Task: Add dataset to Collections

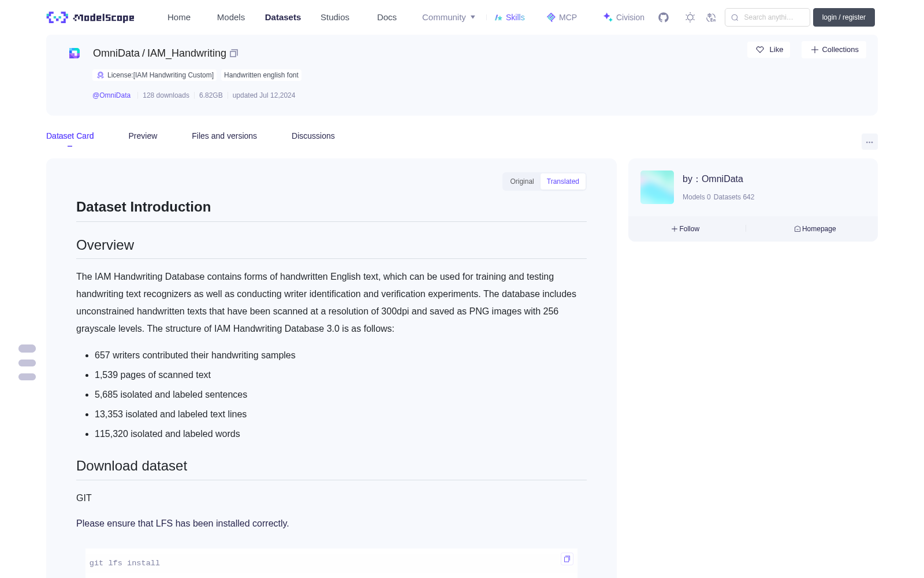Action: point(834,50)
